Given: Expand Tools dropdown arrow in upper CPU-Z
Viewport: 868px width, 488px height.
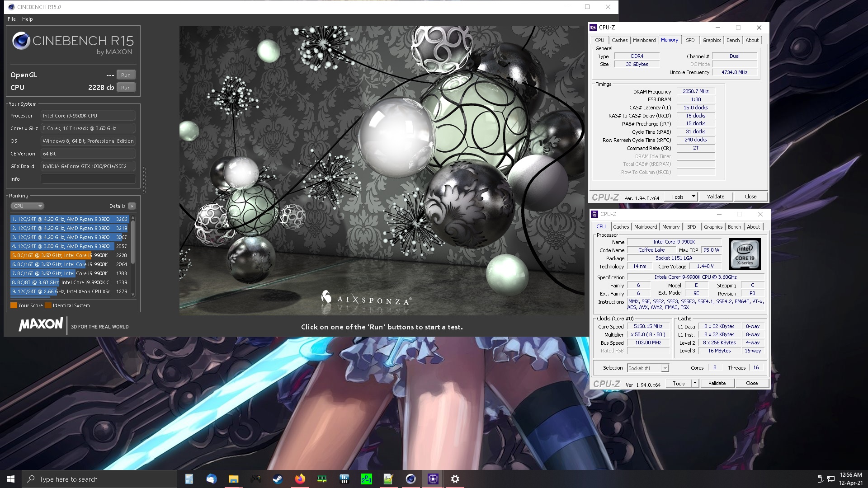Looking at the screenshot, I should click(x=693, y=197).
